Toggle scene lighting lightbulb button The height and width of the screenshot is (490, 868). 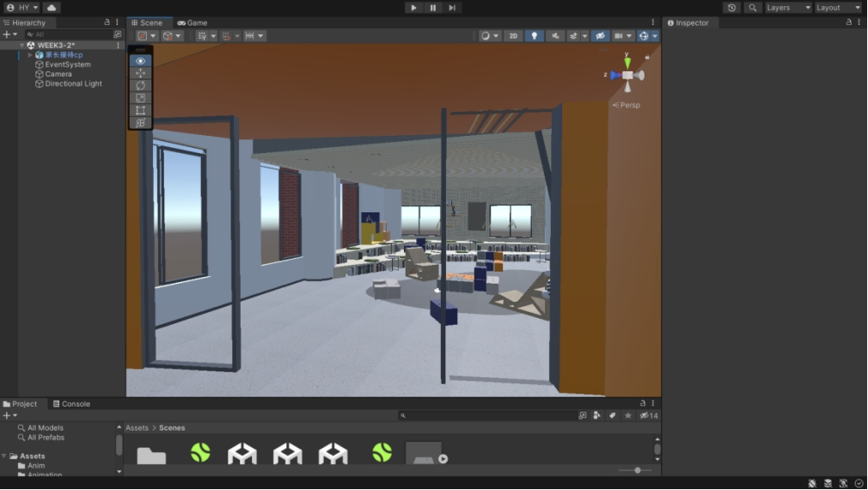click(x=534, y=36)
